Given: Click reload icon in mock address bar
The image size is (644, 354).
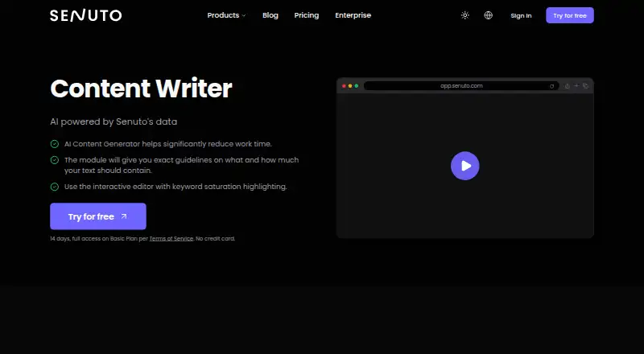Looking at the screenshot, I should (551, 86).
